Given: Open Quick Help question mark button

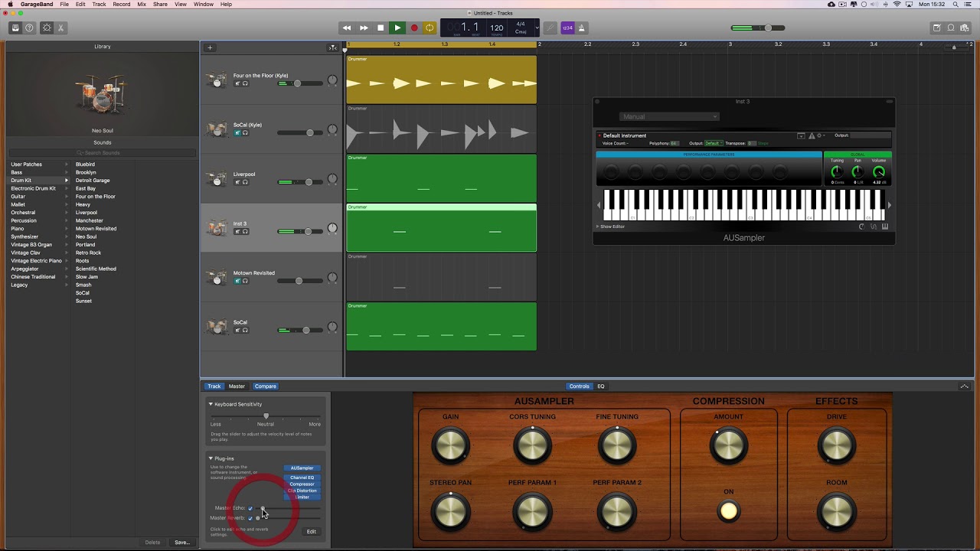Looking at the screenshot, I should [x=30, y=28].
